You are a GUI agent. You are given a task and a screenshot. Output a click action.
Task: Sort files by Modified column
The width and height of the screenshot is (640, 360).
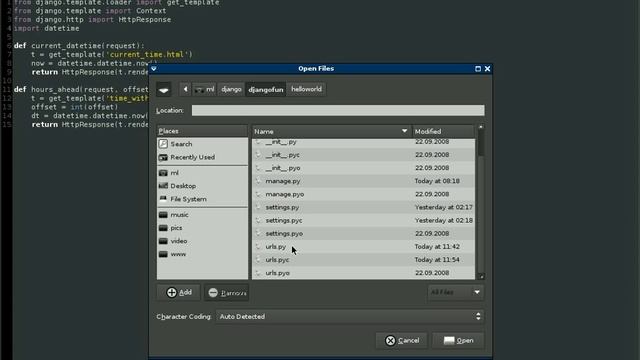click(443, 131)
